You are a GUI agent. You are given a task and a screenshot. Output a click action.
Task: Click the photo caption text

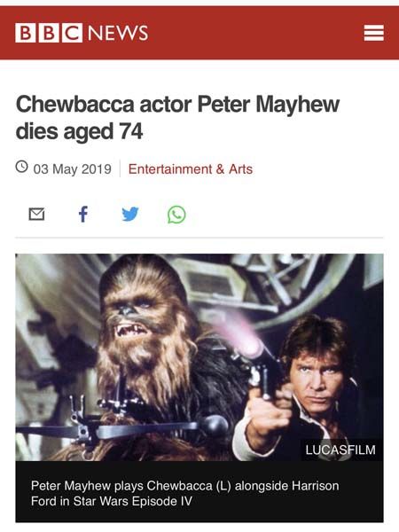185,493
